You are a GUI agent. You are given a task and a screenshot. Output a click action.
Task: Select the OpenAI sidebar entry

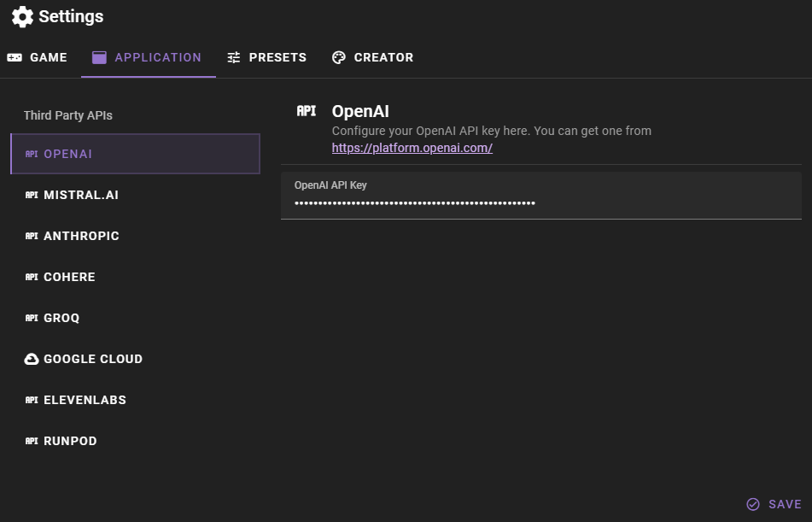[x=135, y=154]
